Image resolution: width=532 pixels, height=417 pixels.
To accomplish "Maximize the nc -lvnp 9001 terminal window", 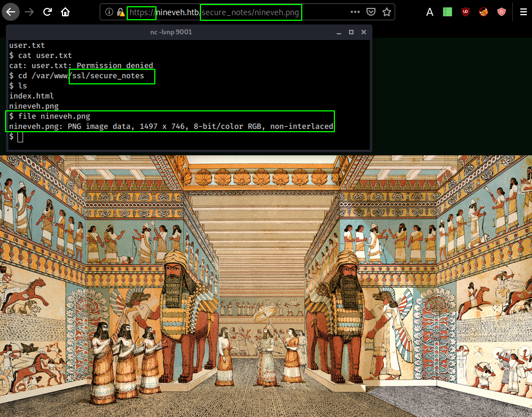I will pyautogui.click(x=351, y=32).
